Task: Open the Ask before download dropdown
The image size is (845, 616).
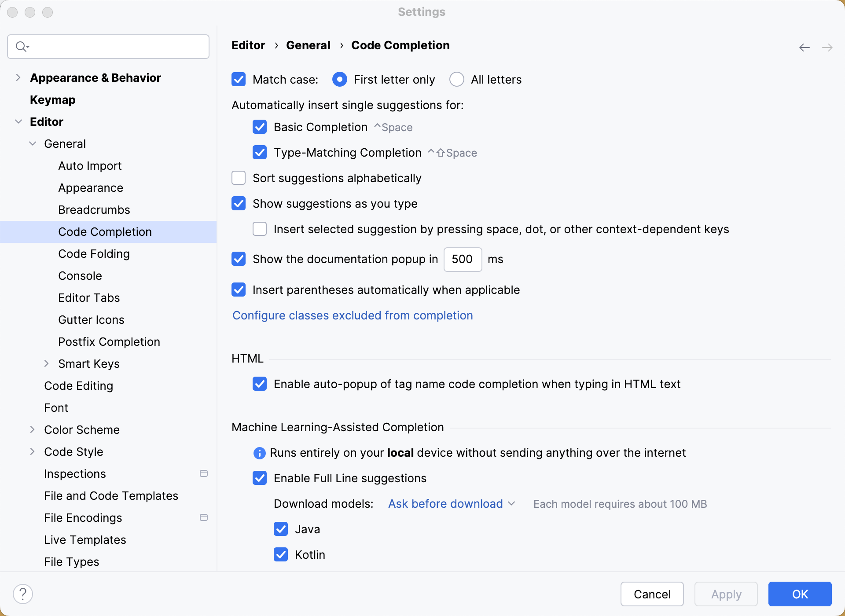Action: pos(451,504)
